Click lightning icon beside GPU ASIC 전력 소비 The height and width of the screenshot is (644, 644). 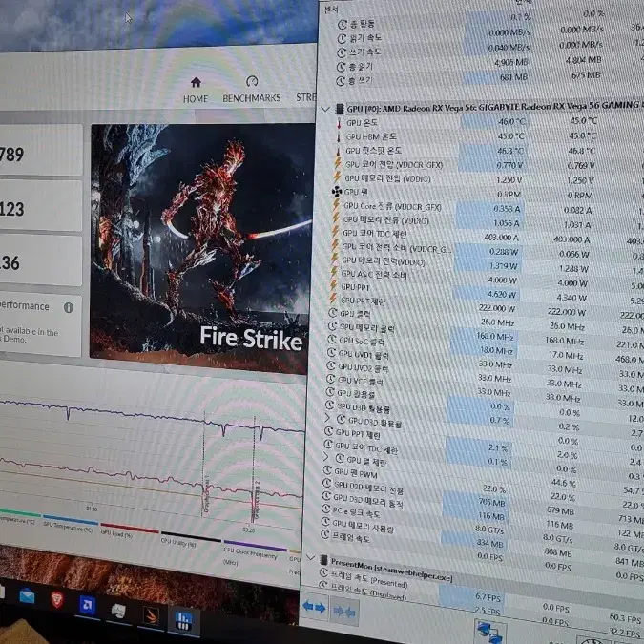click(334, 272)
